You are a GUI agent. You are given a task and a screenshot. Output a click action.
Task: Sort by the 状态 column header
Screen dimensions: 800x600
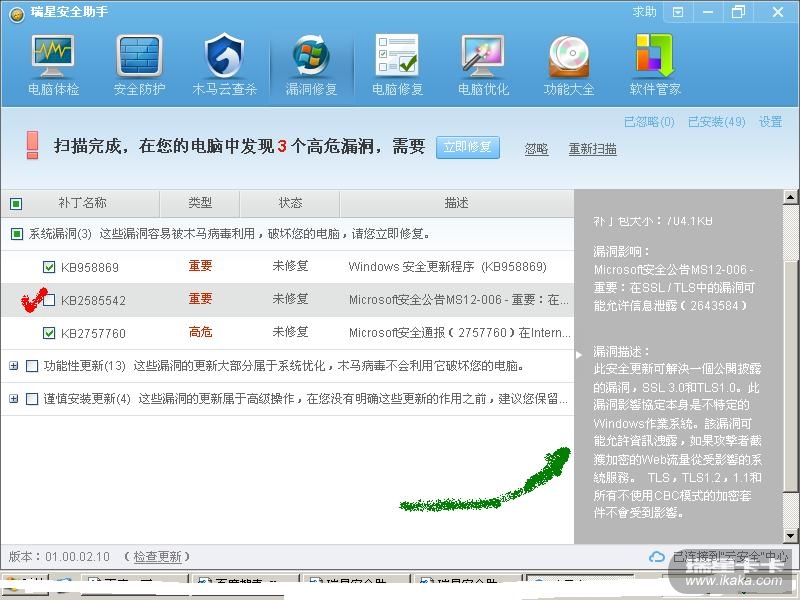(290, 203)
